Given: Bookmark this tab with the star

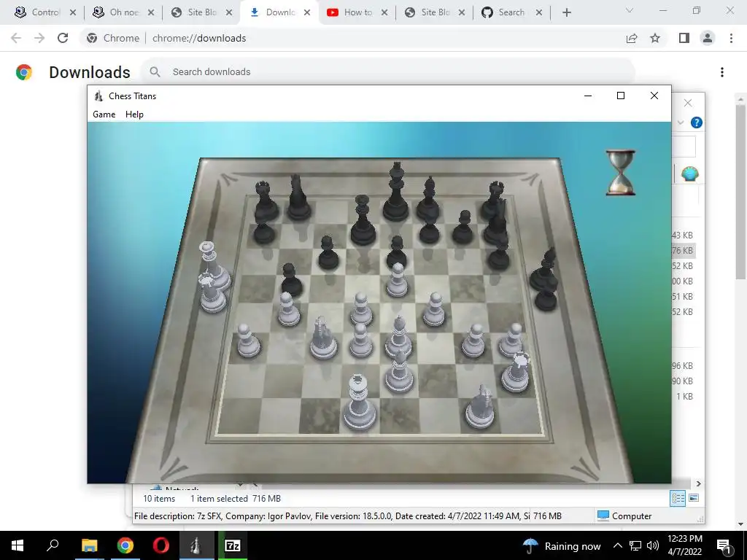Looking at the screenshot, I should 655,38.
